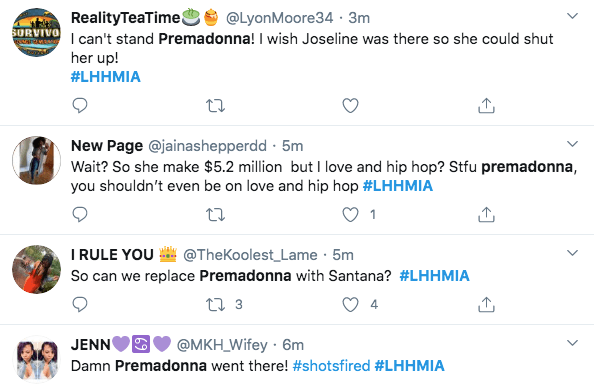View the Survivor profile picture
Viewport: 594px width, 385px height.
[36, 33]
